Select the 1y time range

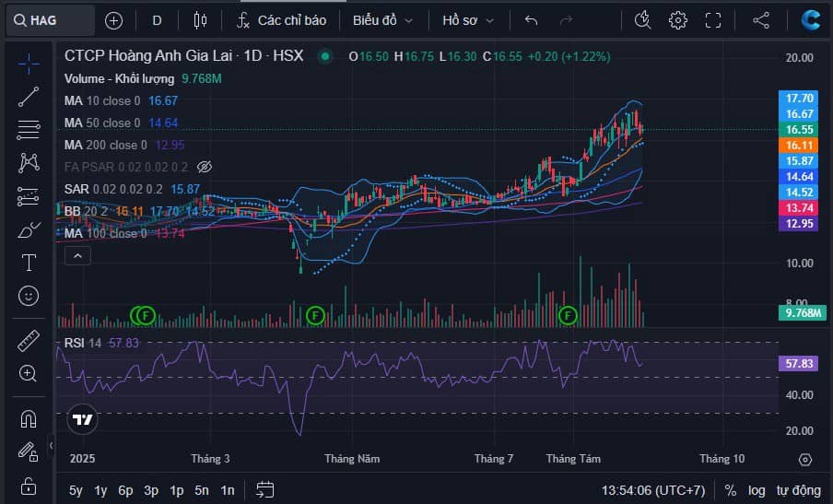point(100,490)
